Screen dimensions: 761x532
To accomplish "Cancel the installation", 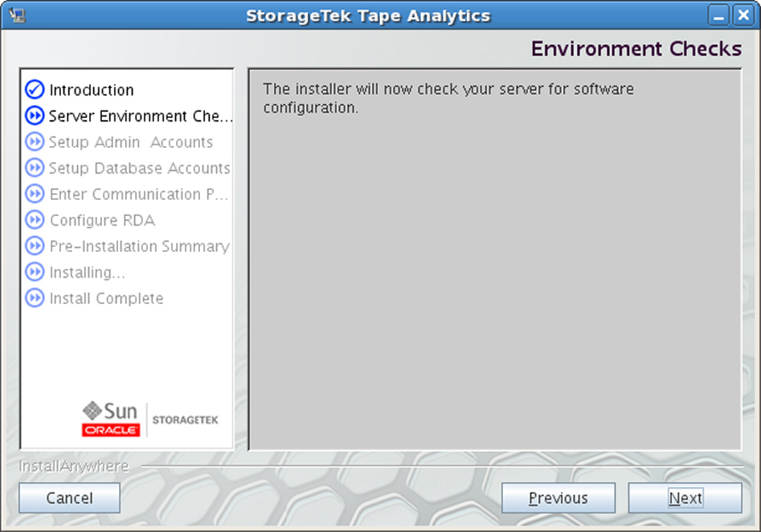I will (x=69, y=497).
